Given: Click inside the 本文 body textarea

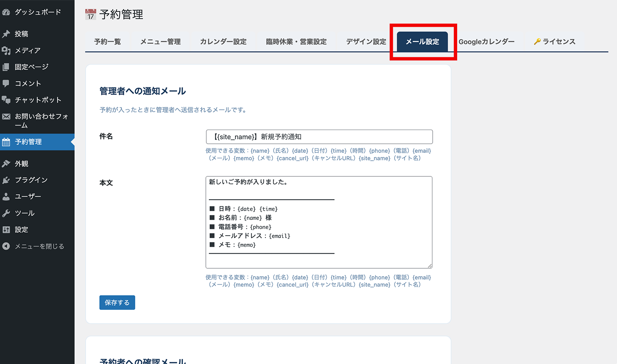Looking at the screenshot, I should click(319, 222).
